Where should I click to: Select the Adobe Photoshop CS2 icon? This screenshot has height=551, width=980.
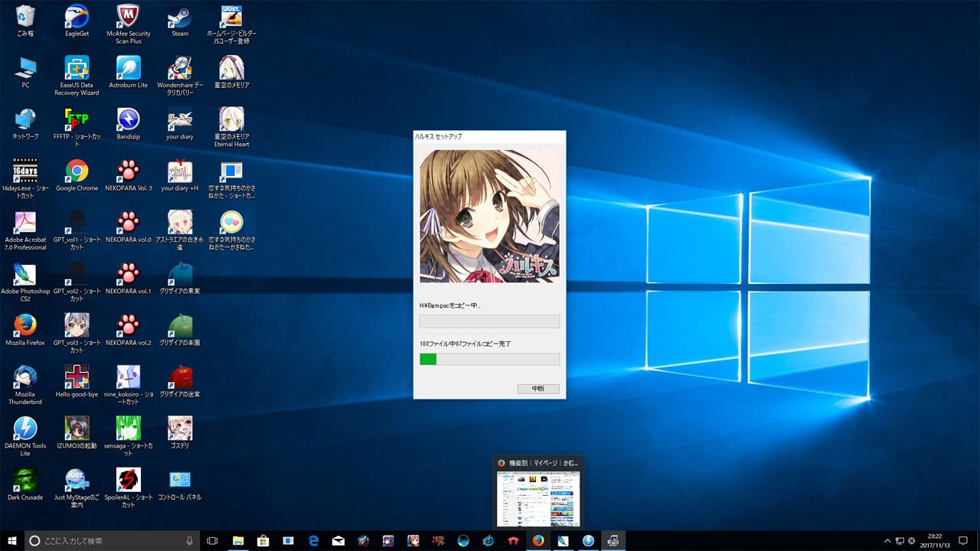[x=25, y=282]
